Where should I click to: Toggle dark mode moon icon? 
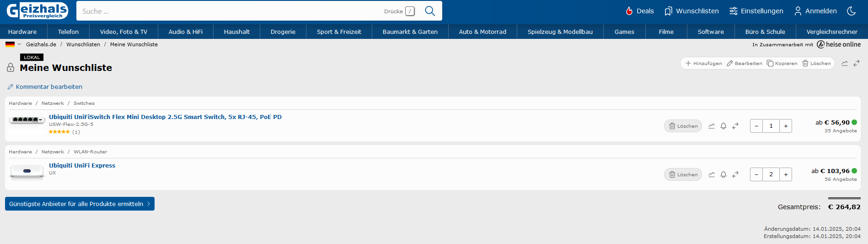[852, 11]
